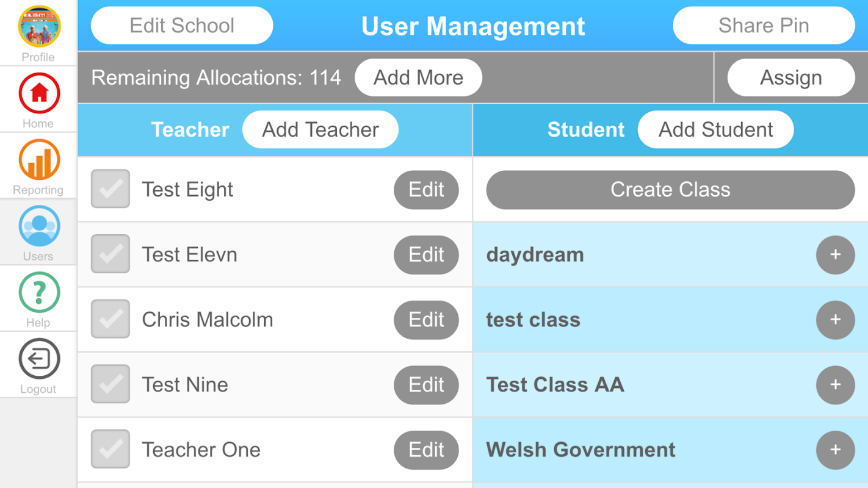Image resolution: width=868 pixels, height=488 pixels.
Task: Edit the Test Nine teacher entry
Action: (426, 385)
